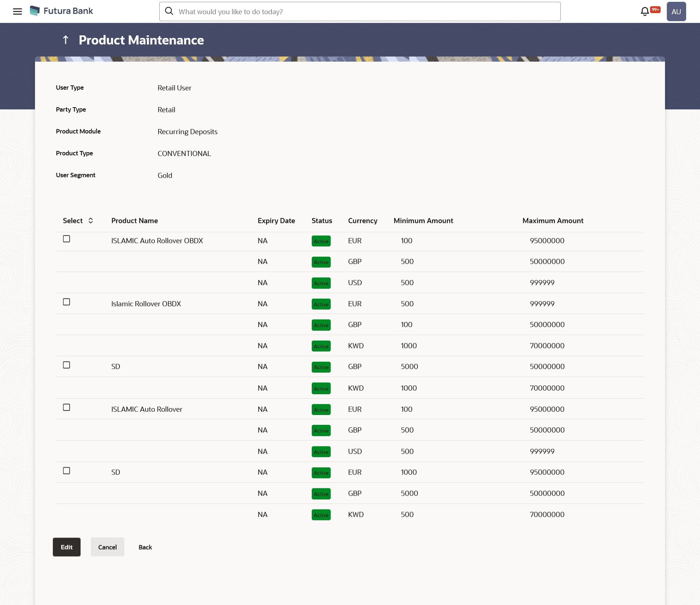Click the Cancel button

click(x=107, y=547)
